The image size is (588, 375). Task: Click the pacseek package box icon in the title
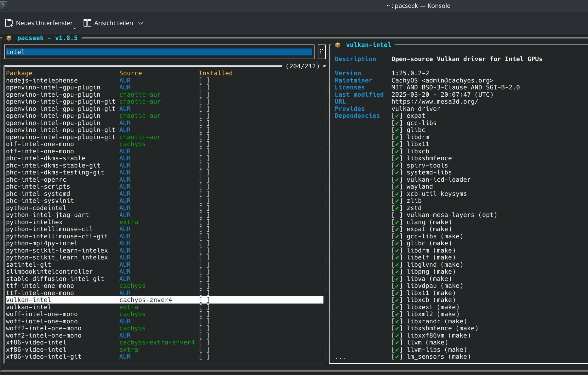pyautogui.click(x=9, y=38)
